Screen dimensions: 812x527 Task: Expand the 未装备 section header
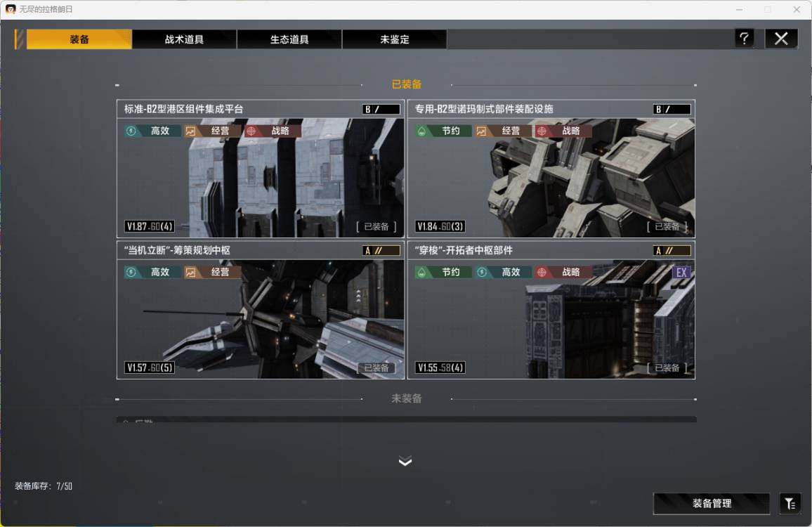[x=406, y=398]
